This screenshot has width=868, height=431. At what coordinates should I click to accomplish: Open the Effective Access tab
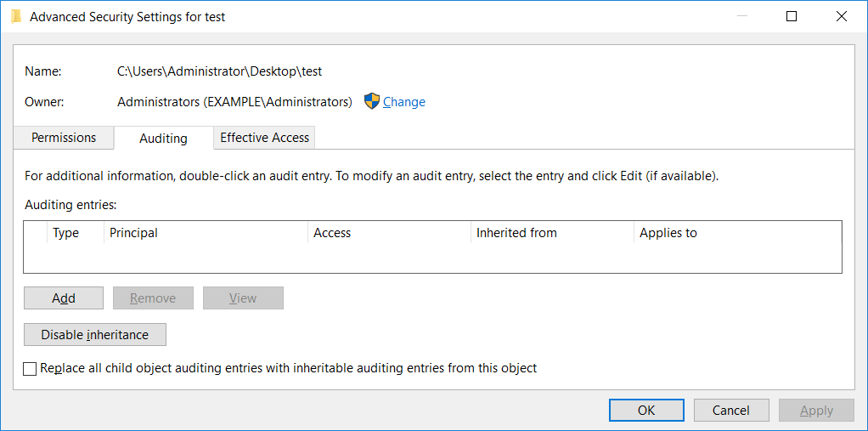tap(265, 138)
